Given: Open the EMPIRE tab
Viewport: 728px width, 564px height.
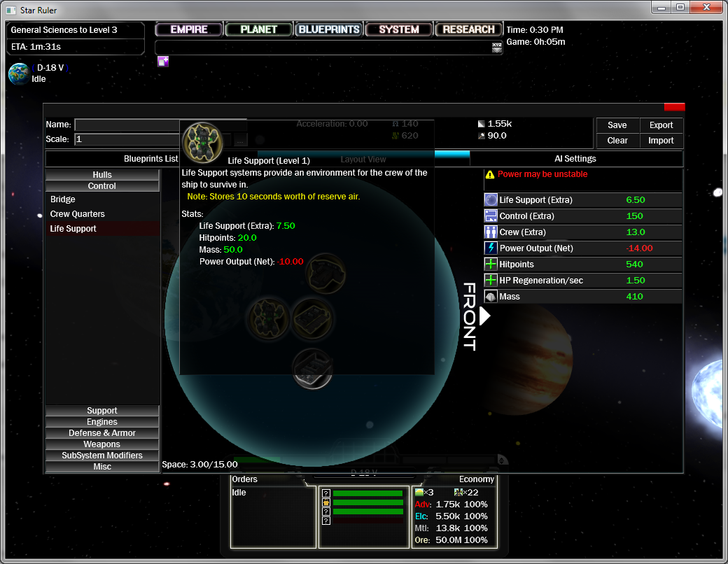Looking at the screenshot, I should 189,29.
